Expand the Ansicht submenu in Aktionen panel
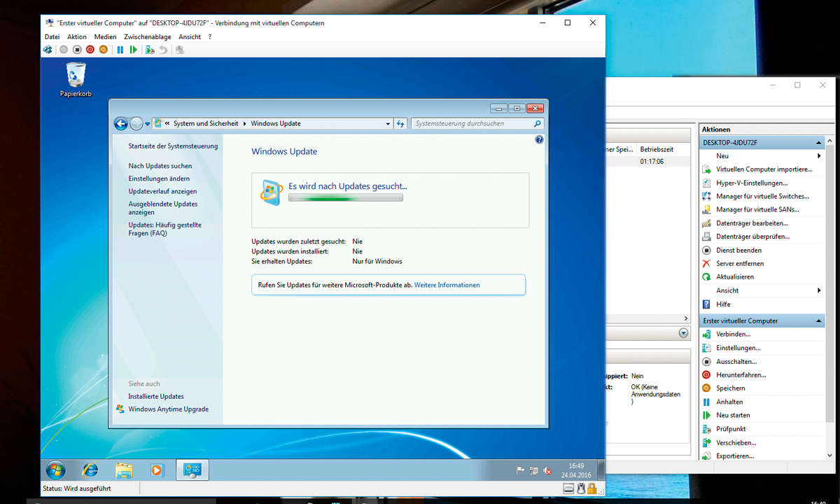Viewport: 840px width, 504px height. coord(819,290)
